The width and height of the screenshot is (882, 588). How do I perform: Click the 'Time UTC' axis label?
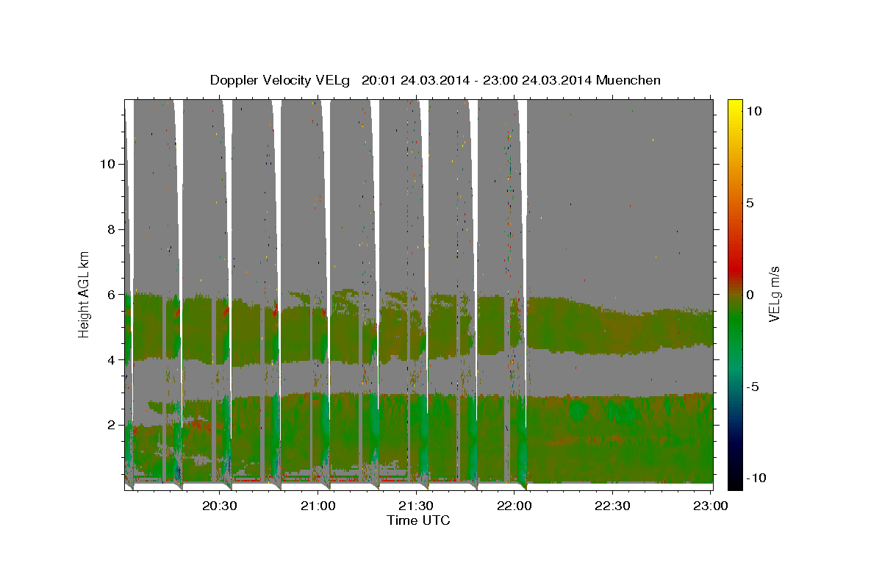(418, 520)
